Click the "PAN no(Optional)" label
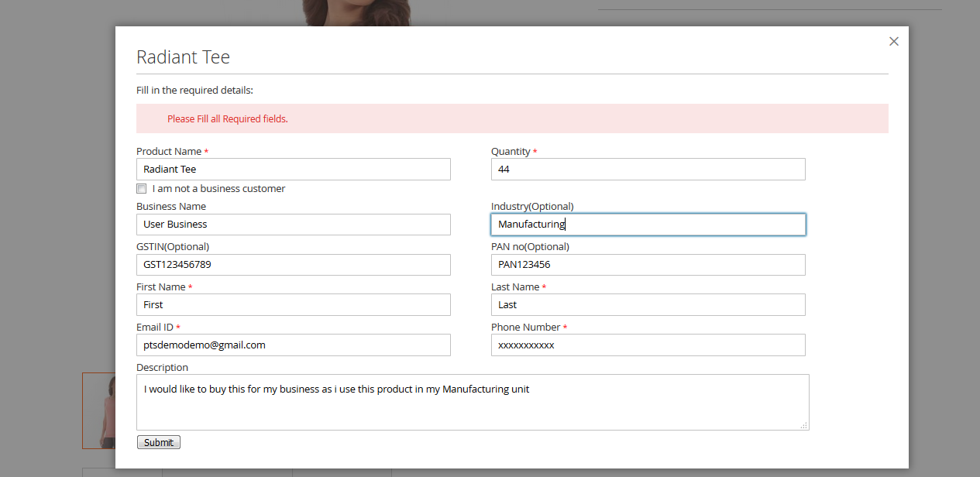The height and width of the screenshot is (477, 980). tap(530, 247)
